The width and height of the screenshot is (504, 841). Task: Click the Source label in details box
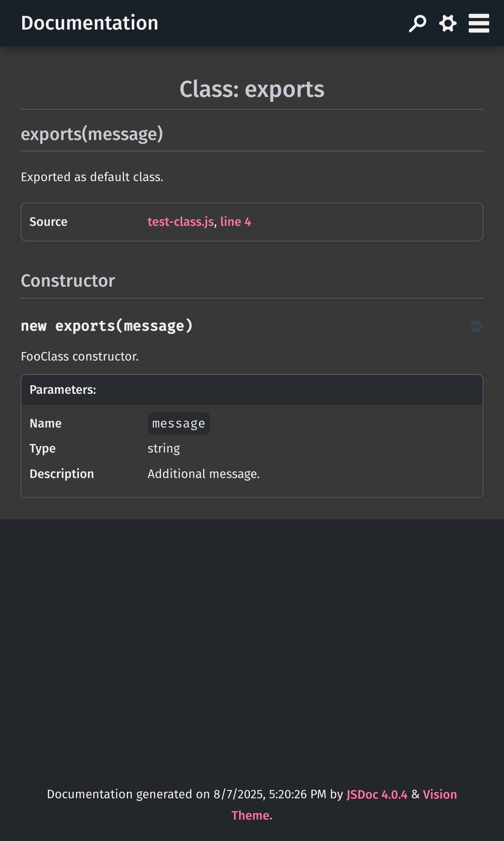pyautogui.click(x=48, y=222)
